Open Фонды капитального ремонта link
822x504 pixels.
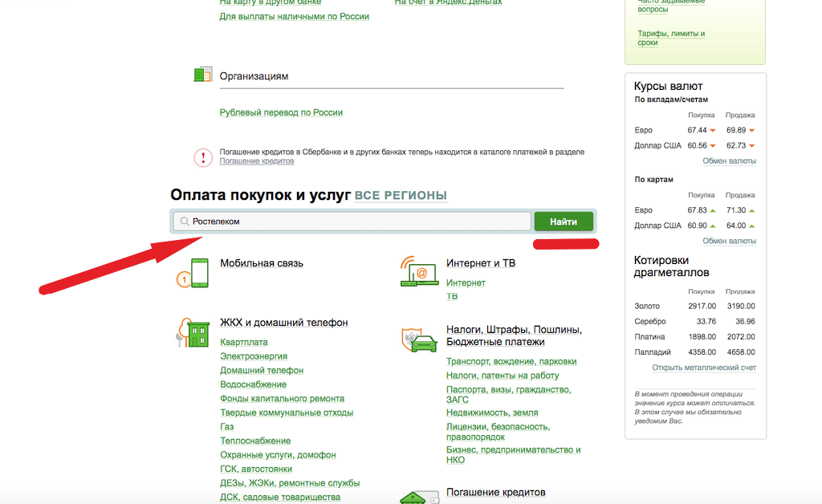(282, 399)
